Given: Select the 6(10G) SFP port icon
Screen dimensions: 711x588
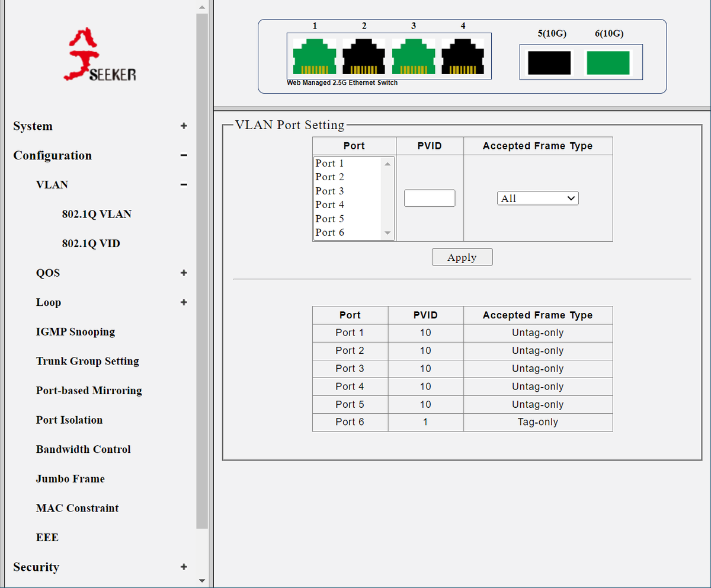Looking at the screenshot, I should tap(608, 63).
